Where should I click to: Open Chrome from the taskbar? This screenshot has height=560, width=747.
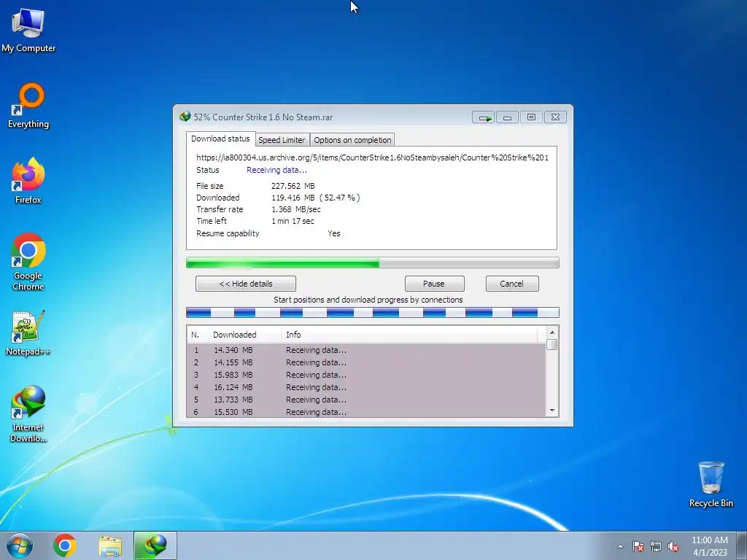click(x=65, y=545)
